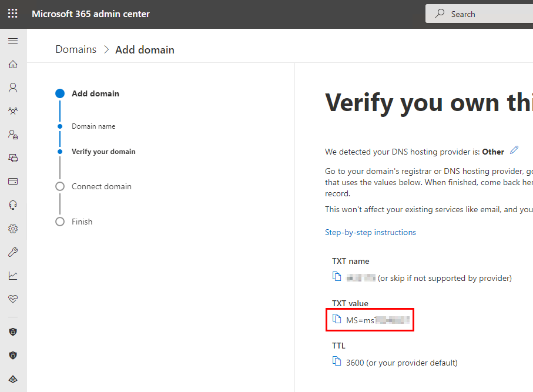Viewport: 533px width, 392px height.
Task: Open first shield admin center icon
Action: click(x=13, y=332)
